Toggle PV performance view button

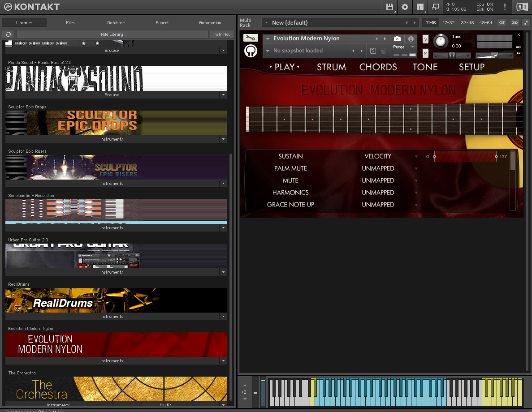pyautogui.click(x=519, y=53)
